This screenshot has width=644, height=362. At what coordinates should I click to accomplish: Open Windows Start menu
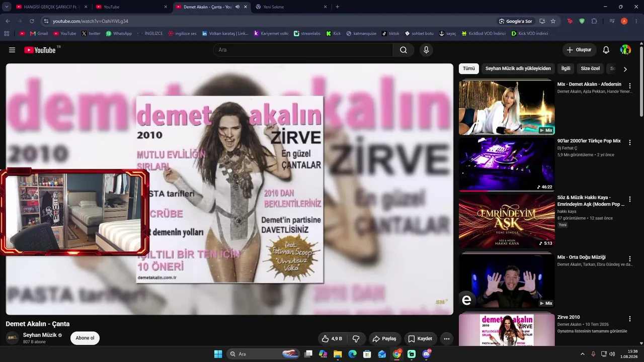point(218,354)
